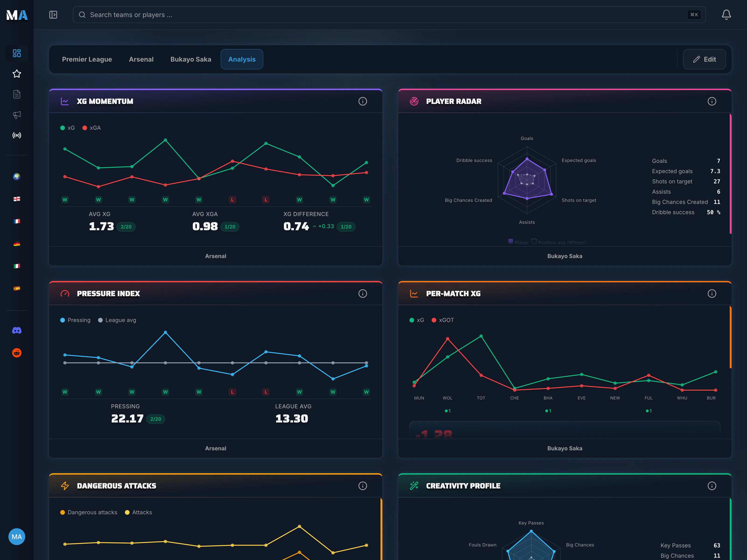The image size is (747, 560).
Task: Select the globe world competitions icon
Action: [x=17, y=177]
